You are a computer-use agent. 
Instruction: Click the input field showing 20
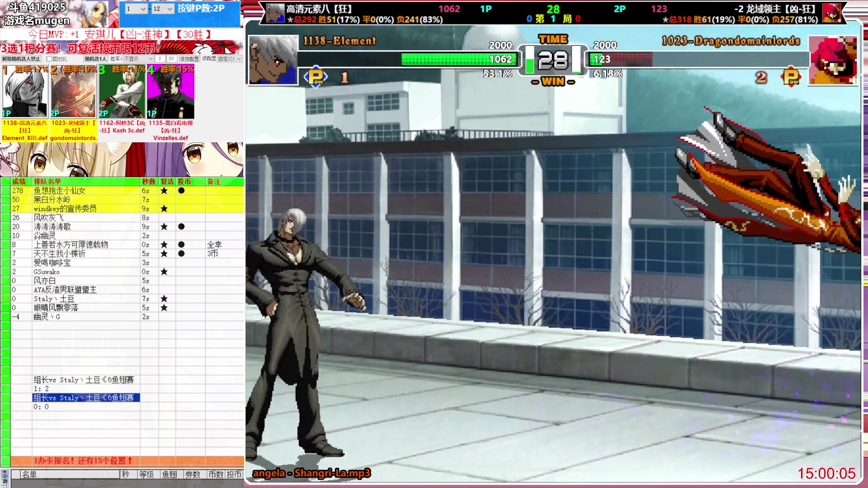(x=171, y=59)
